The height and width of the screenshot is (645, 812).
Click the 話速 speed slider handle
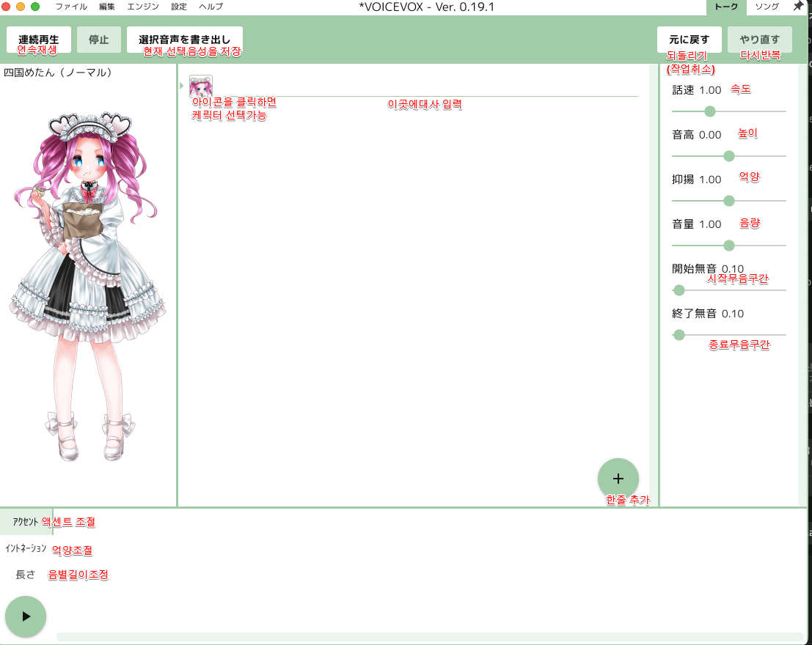[x=710, y=111]
